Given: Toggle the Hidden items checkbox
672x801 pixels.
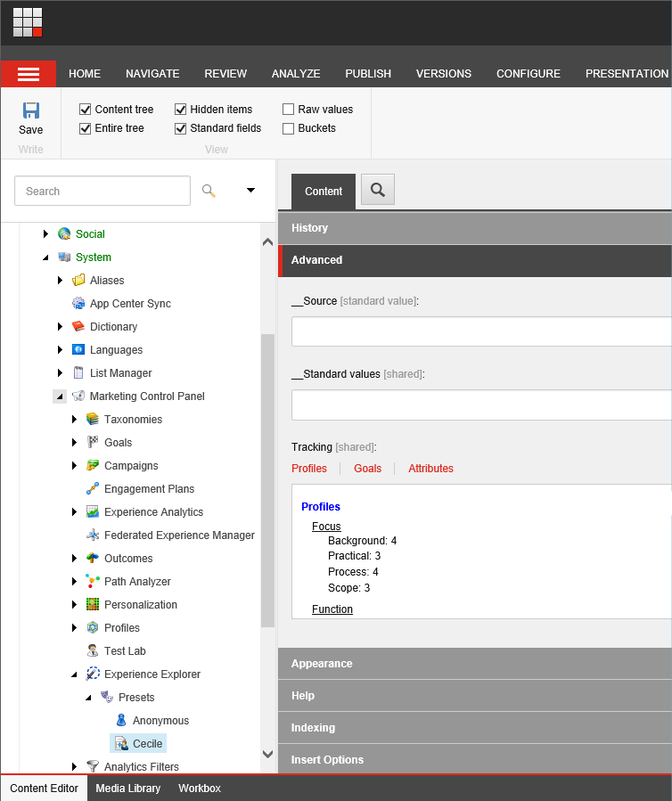Looking at the screenshot, I should tap(180, 110).
